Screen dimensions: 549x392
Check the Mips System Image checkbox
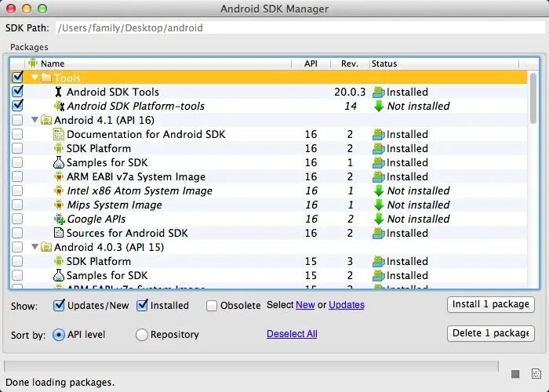point(17,205)
